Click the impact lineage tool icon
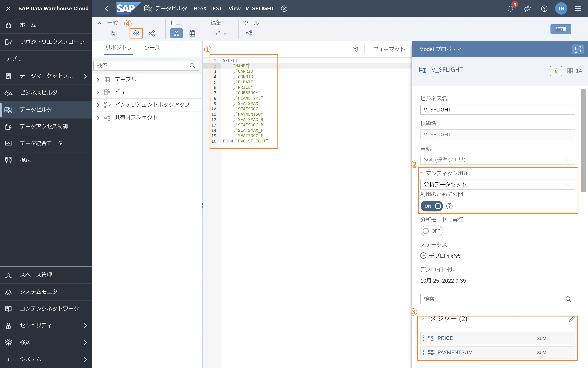Image resolution: width=588 pixels, height=368 pixels. (x=249, y=33)
